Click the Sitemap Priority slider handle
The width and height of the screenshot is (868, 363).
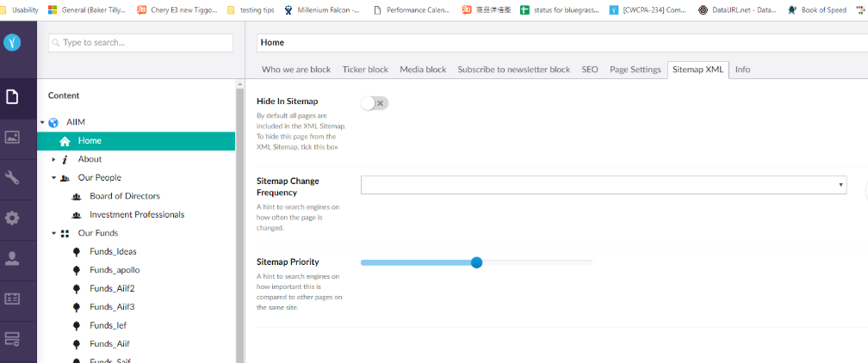[x=476, y=262]
